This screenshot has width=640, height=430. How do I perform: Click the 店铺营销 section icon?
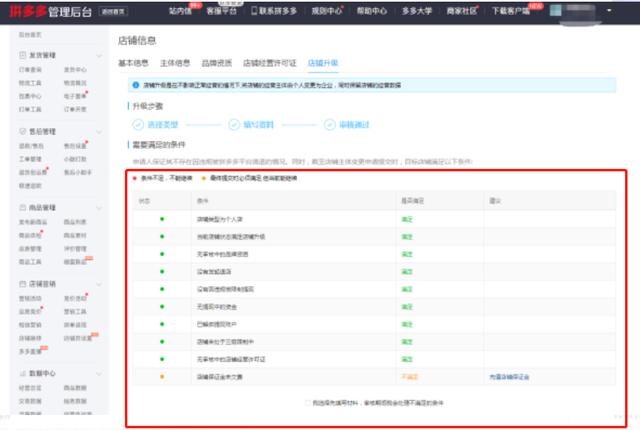coord(23,284)
